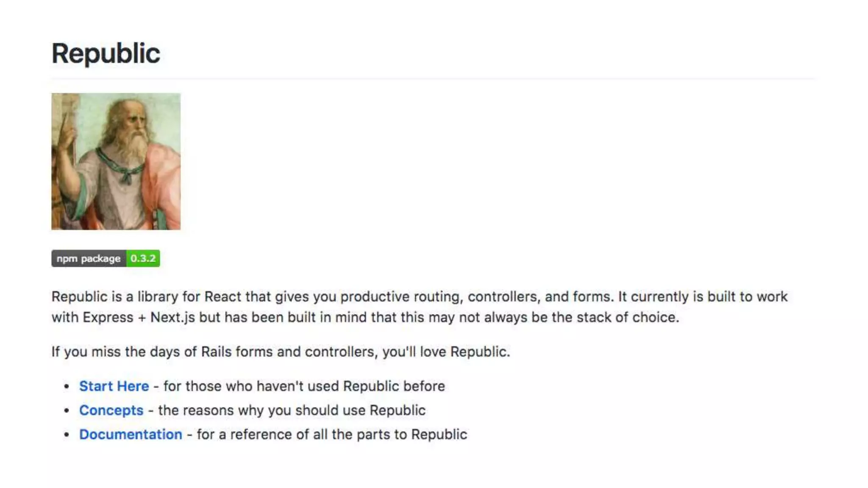Image resolution: width=868 pixels, height=488 pixels.
Task: Click the Plato painting image
Action: click(x=116, y=161)
